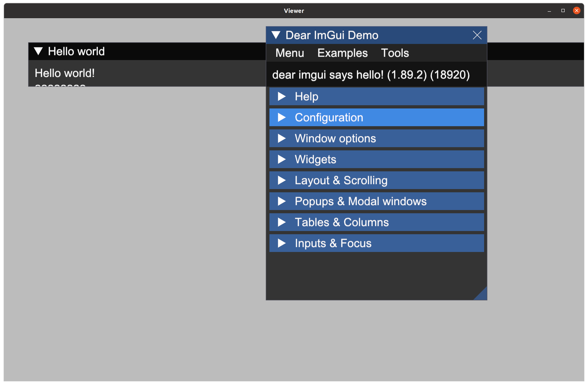Open the Menu menu
Screen dimensions: 588x385
click(290, 53)
